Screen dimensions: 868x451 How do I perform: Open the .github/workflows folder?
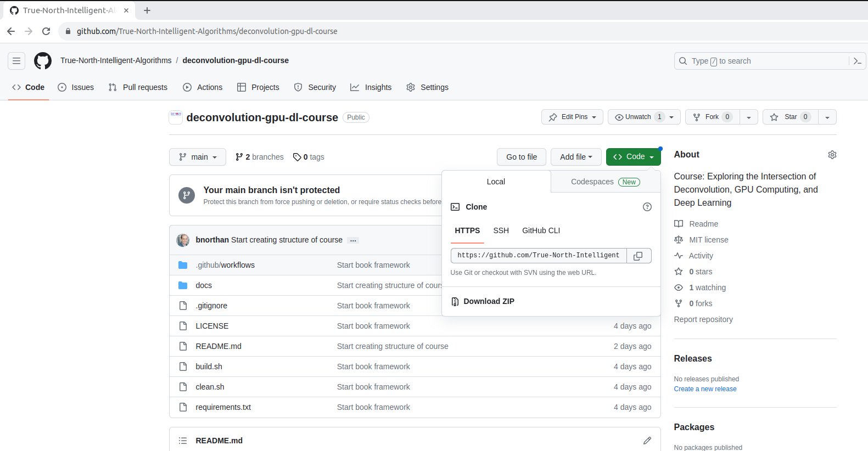(225, 265)
